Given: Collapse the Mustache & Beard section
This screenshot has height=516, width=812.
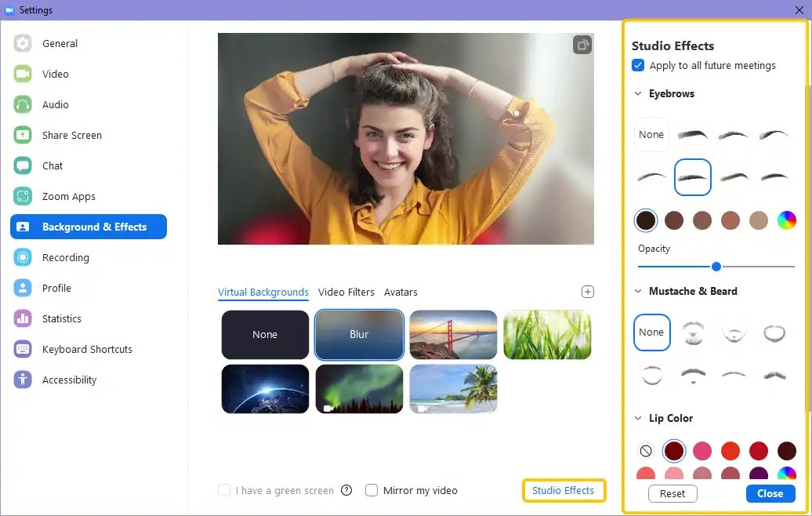Looking at the screenshot, I should tap(638, 291).
